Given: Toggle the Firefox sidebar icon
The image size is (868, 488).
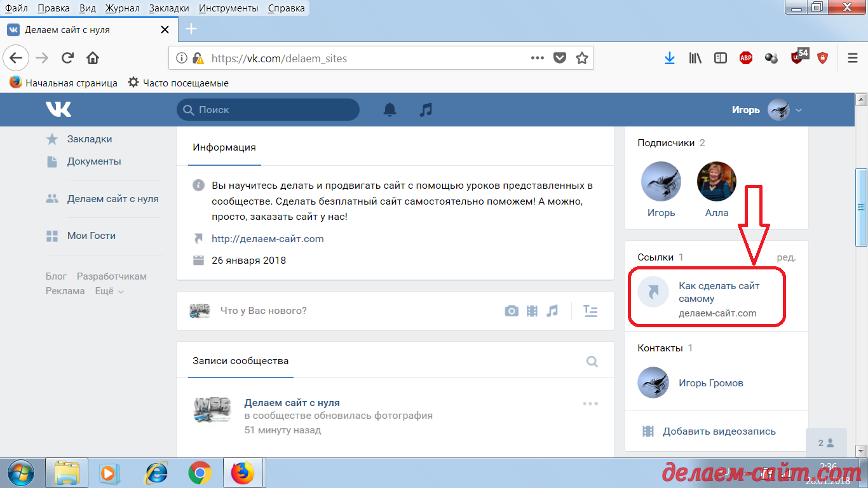Looking at the screenshot, I should [721, 58].
